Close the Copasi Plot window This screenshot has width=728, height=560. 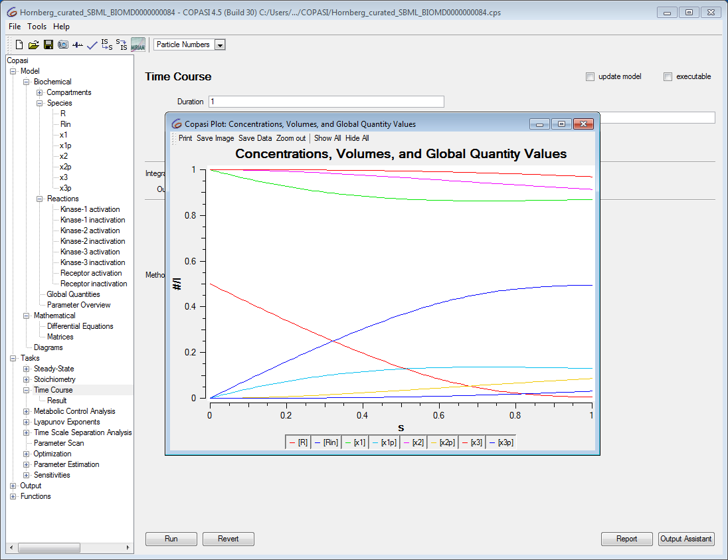point(584,124)
